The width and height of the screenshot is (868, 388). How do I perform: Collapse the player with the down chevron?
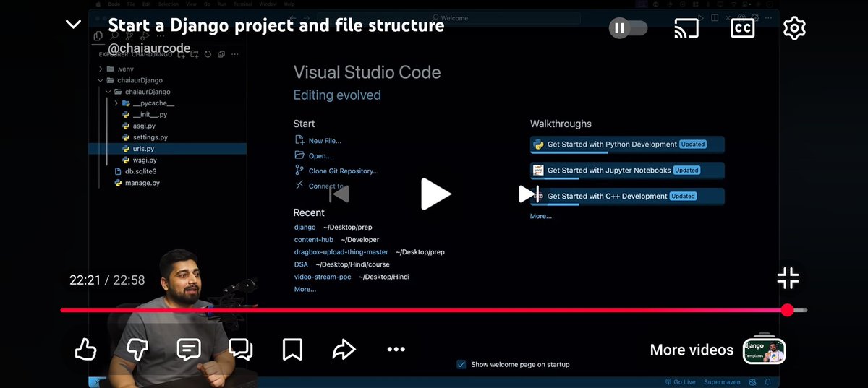[73, 25]
